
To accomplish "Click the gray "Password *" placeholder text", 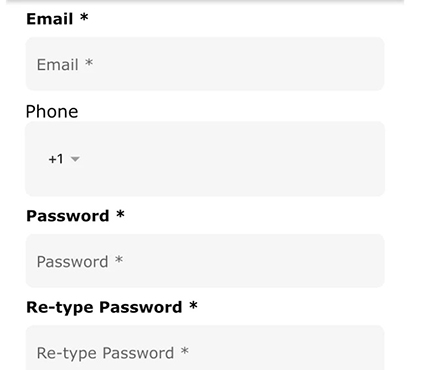I will coord(80,261).
